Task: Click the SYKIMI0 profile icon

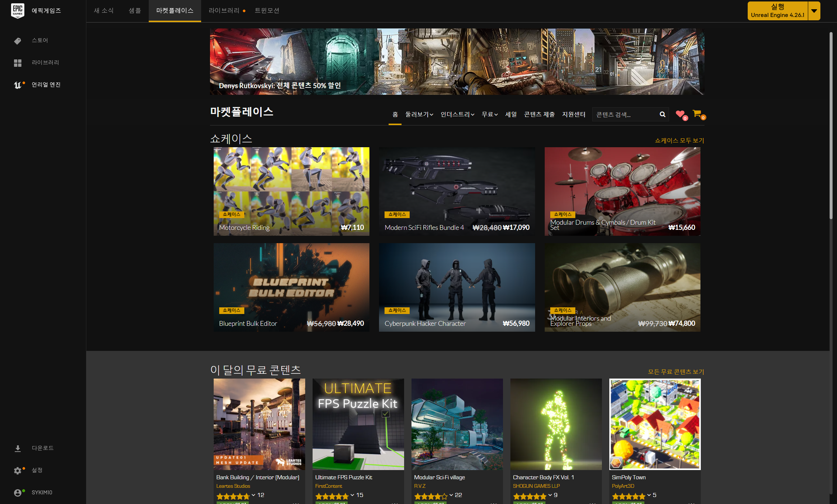Action: tap(17, 493)
